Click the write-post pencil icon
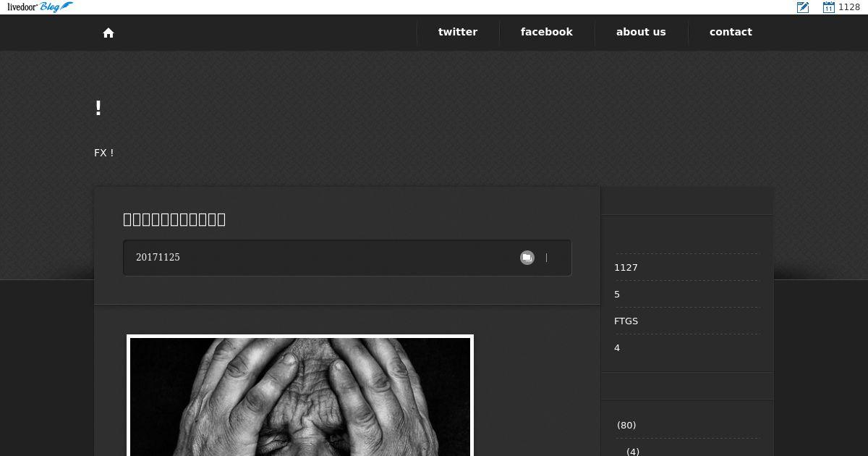 pyautogui.click(x=803, y=7)
